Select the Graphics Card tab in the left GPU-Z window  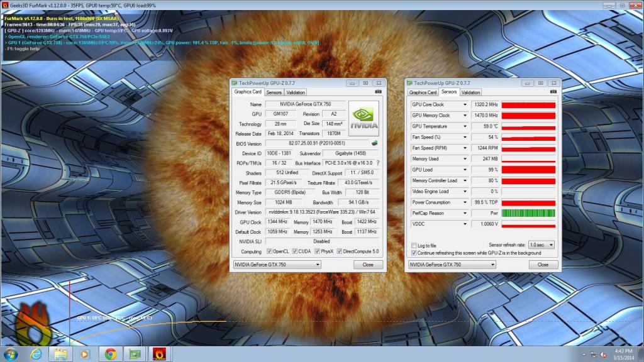(248, 92)
